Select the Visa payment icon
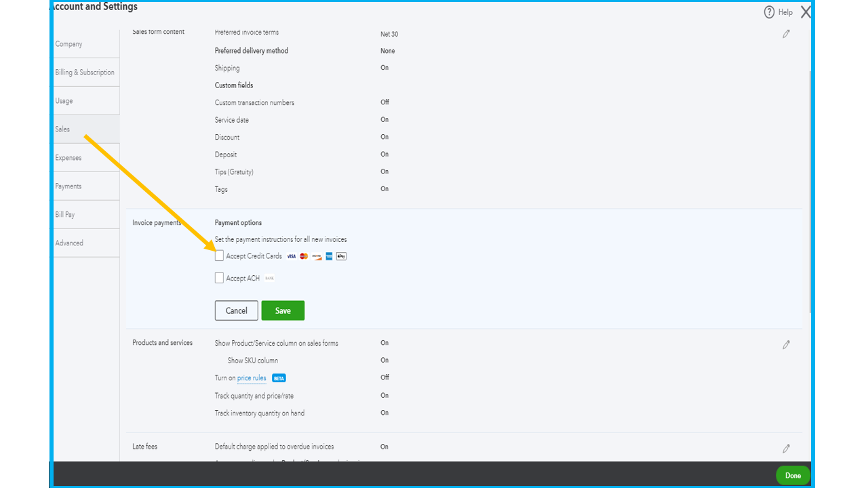 pos(291,256)
